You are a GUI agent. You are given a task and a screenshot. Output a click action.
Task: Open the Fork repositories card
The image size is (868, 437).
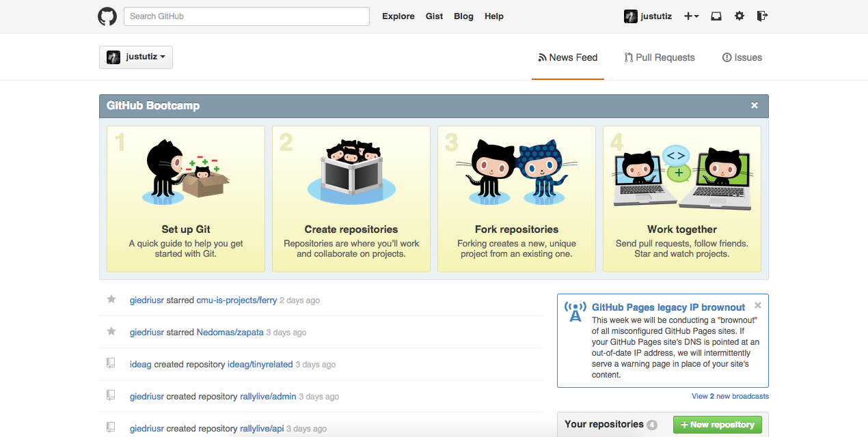click(x=517, y=199)
